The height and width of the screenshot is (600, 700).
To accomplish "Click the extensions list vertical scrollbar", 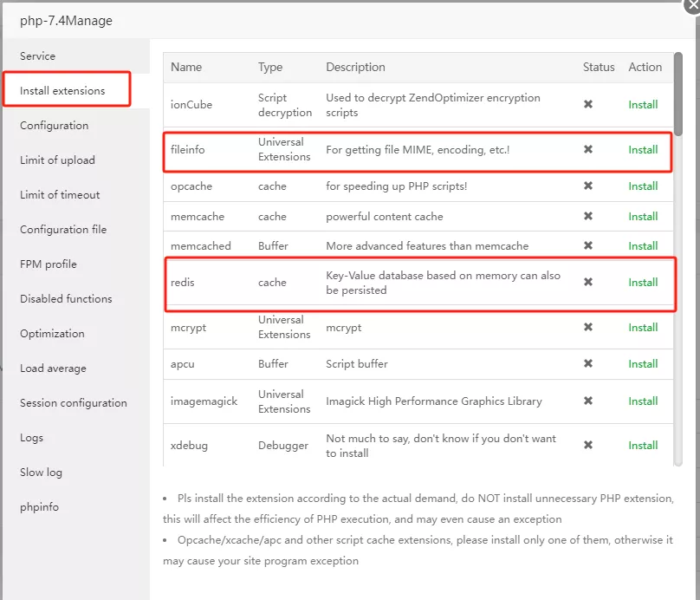I will (x=678, y=95).
